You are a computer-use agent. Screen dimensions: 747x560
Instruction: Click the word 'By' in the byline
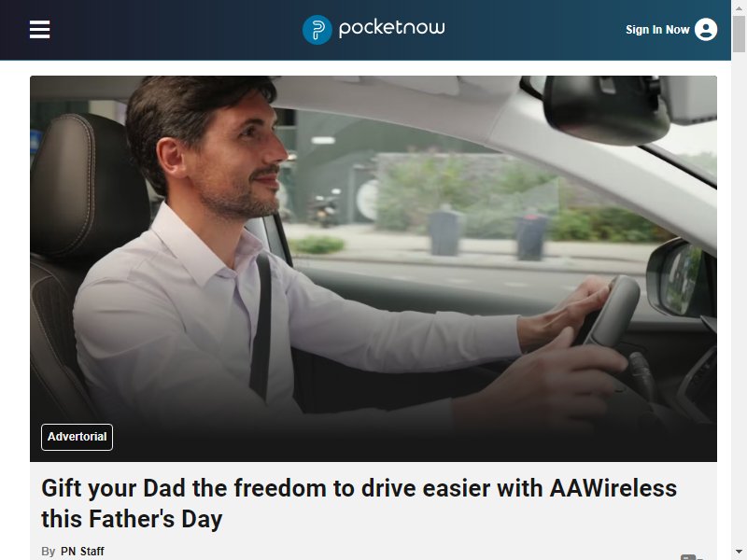coord(49,551)
